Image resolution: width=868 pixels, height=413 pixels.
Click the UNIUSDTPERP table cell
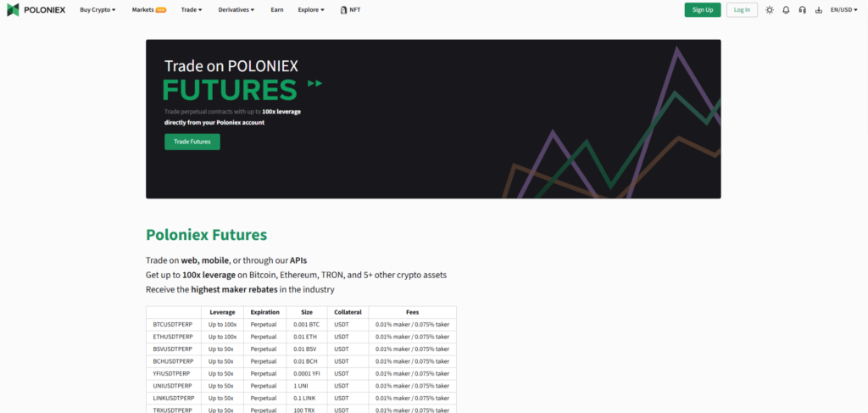[174, 386]
